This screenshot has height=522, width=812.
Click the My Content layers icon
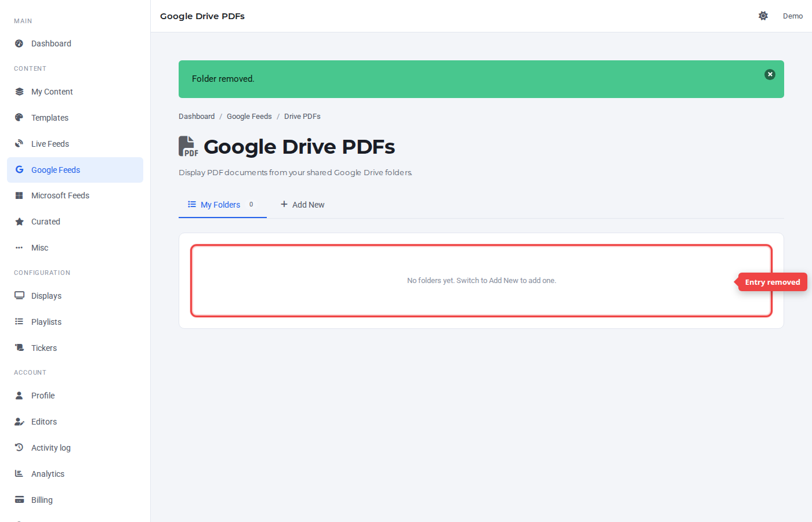(x=19, y=92)
